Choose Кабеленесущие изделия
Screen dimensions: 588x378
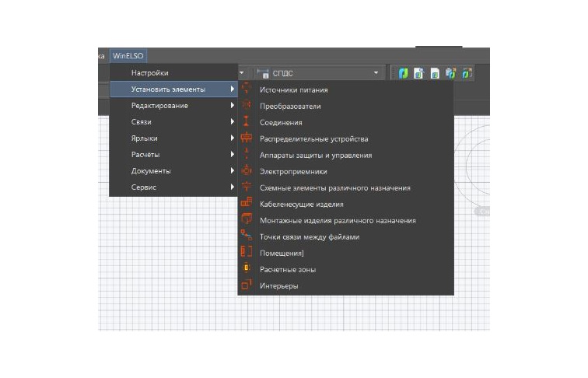[346, 205]
